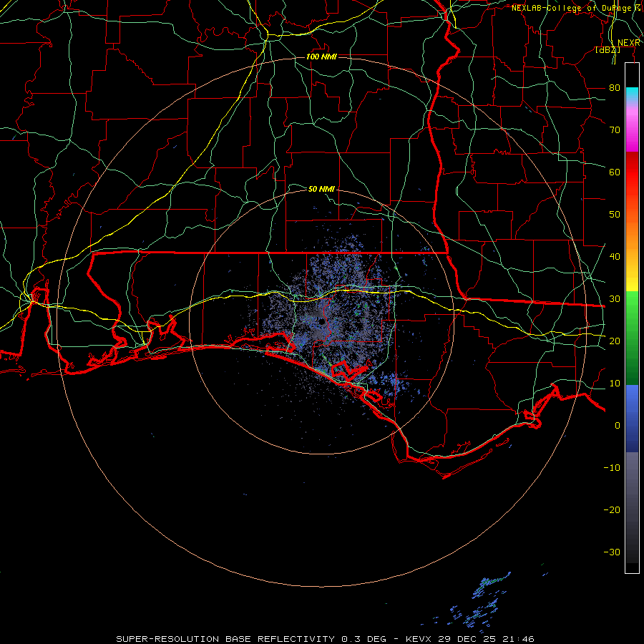Select the -30 value on dBZ scale

[612, 552]
